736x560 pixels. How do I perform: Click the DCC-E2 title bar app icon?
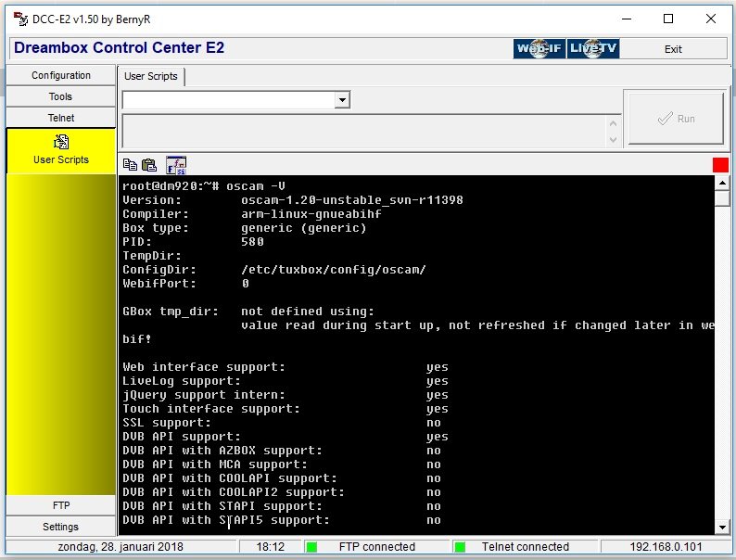20,19
